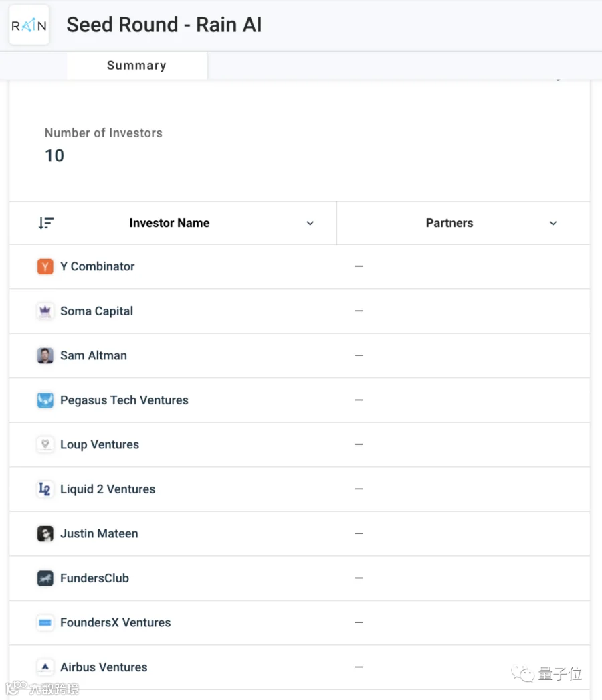Viewport: 602px width, 700px height.
Task: Open the Pegasus Tech Ventures link
Action: click(x=124, y=400)
